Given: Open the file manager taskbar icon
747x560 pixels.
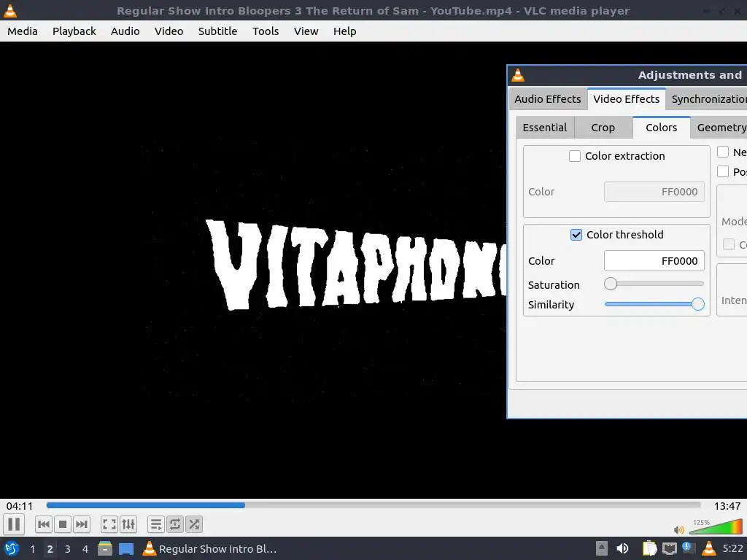Looking at the screenshot, I should pyautogui.click(x=105, y=548).
